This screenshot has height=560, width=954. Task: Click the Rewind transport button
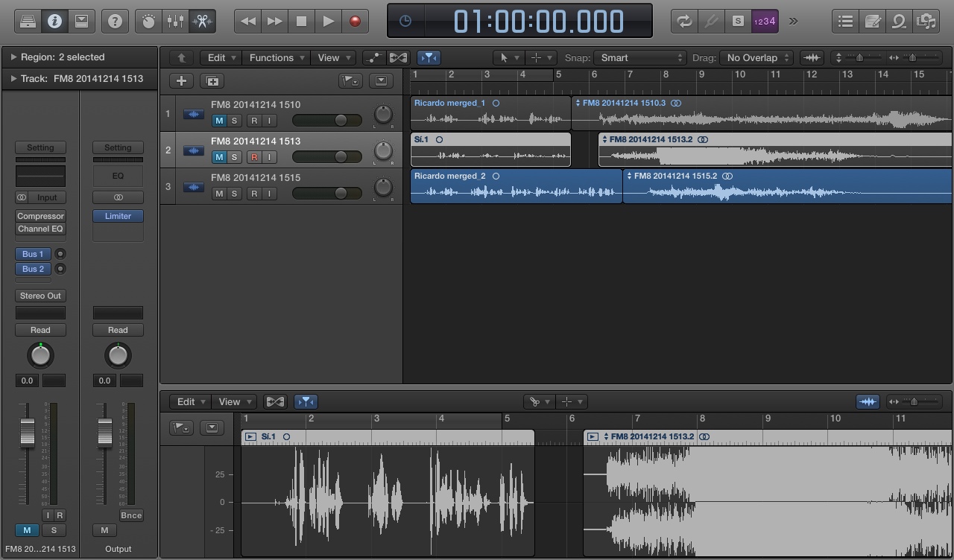click(247, 22)
